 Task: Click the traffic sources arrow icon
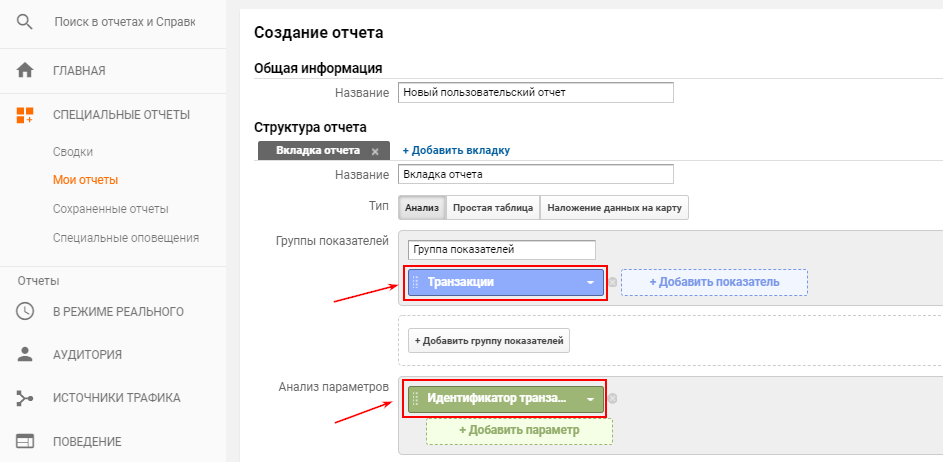[25, 398]
